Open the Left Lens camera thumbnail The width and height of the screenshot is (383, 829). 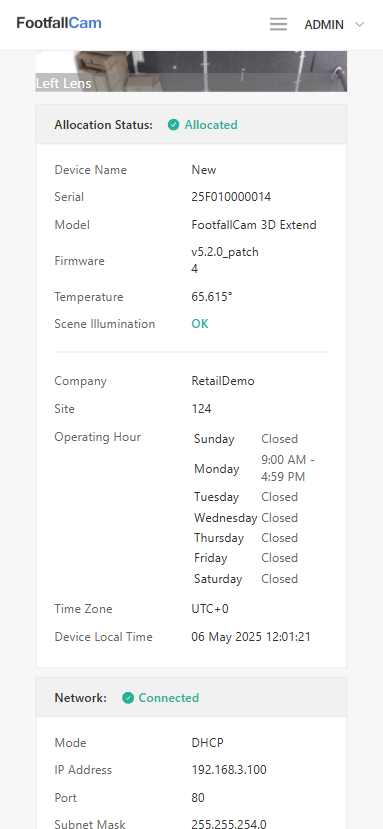click(191, 71)
